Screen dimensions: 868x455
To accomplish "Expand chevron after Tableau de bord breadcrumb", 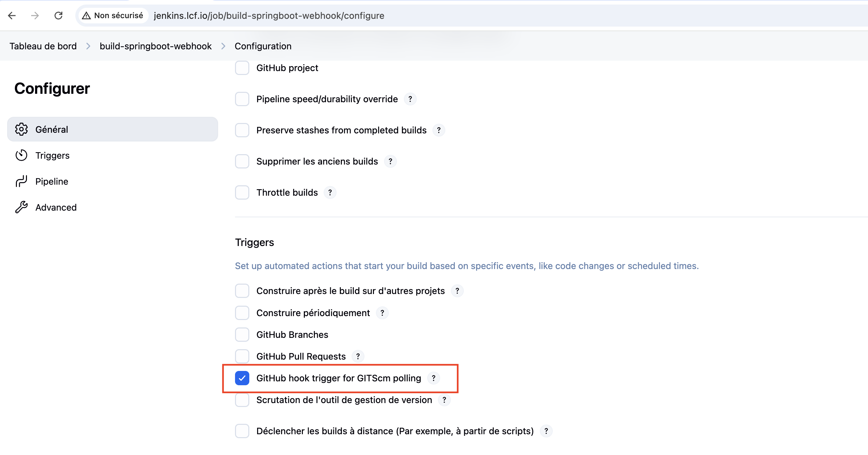I will click(88, 46).
